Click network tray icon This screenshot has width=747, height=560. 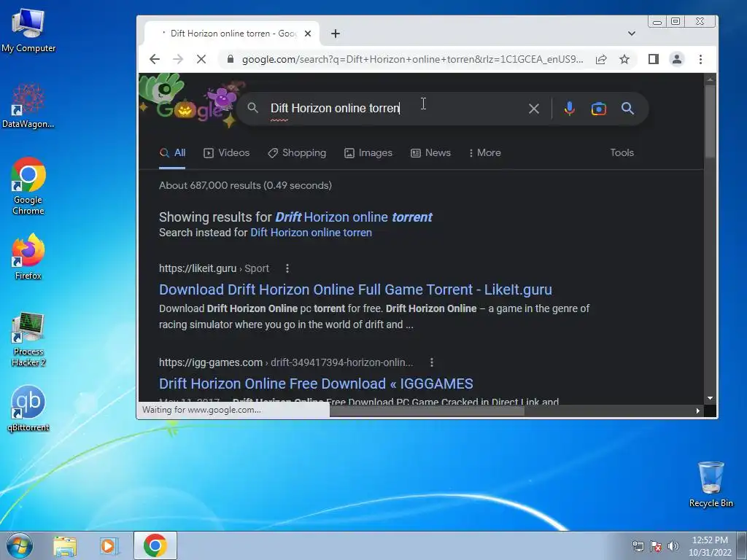click(638, 546)
